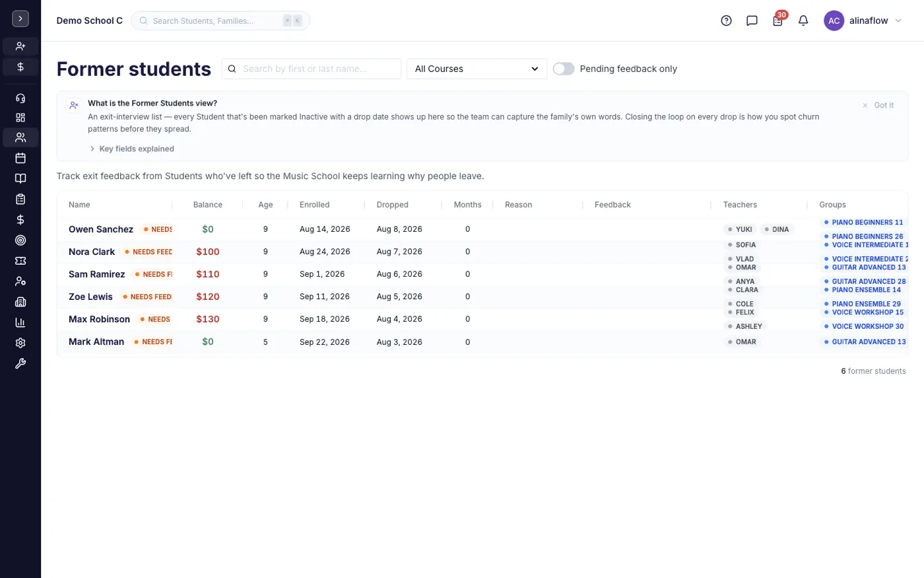
Task: Click the Demo School C title
Action: pyautogui.click(x=90, y=20)
